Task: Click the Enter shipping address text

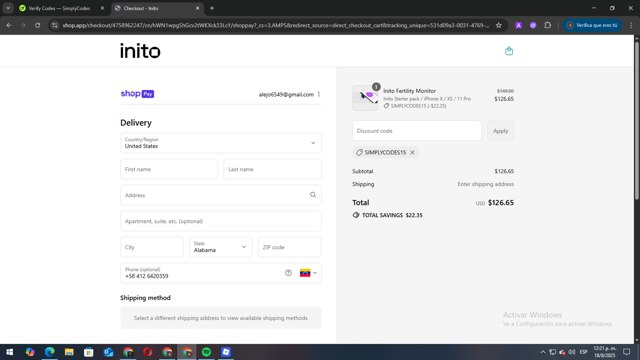Action: point(486,184)
